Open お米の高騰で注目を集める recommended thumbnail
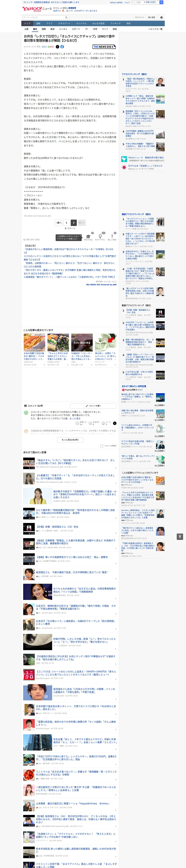This screenshot has width=186, height=868. coord(34,342)
